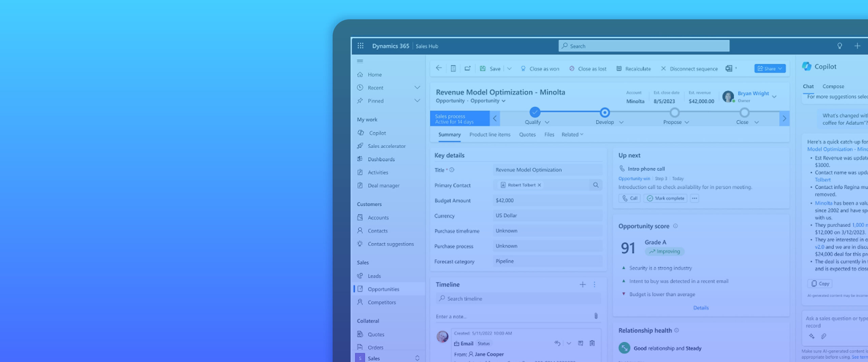
Task: Select the Develop stage circle
Action: click(x=605, y=112)
